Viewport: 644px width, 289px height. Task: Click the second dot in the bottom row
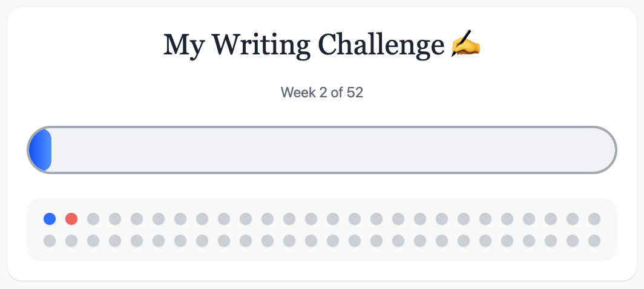coord(71,241)
